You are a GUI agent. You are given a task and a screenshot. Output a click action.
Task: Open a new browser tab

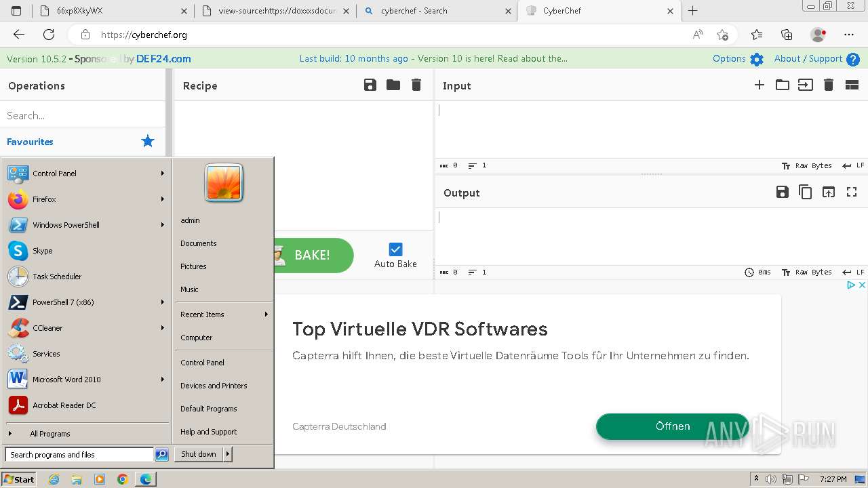pyautogui.click(x=692, y=11)
